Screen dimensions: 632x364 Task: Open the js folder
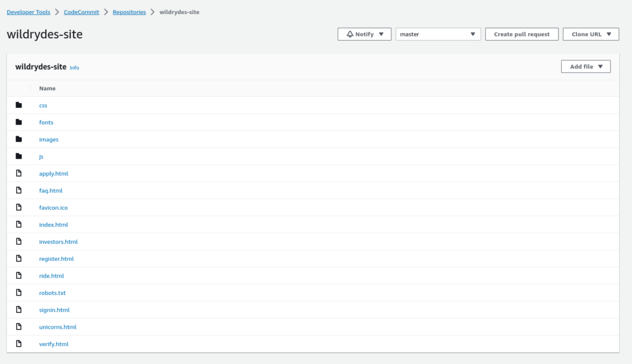(41, 157)
